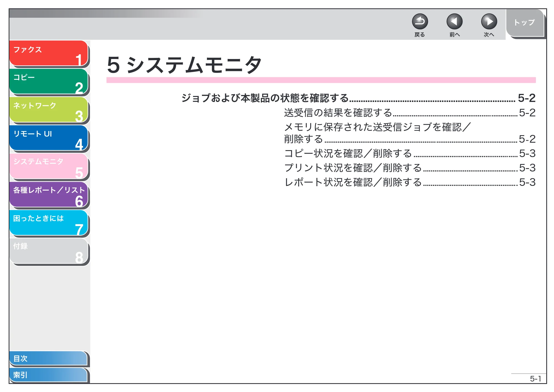
Task: Open link メモリに保存された送受信ジョブを確認／削除する
Action: tap(410, 133)
